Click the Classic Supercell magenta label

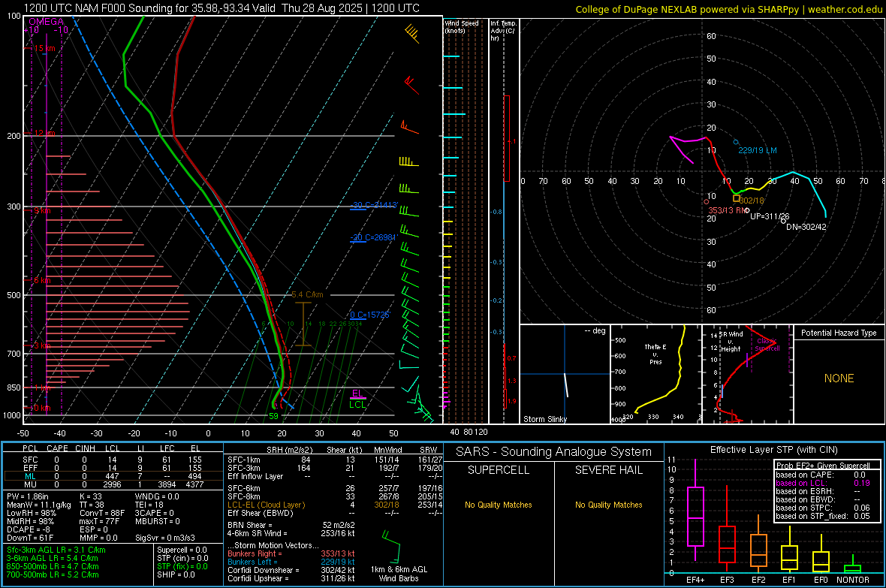tap(767, 345)
